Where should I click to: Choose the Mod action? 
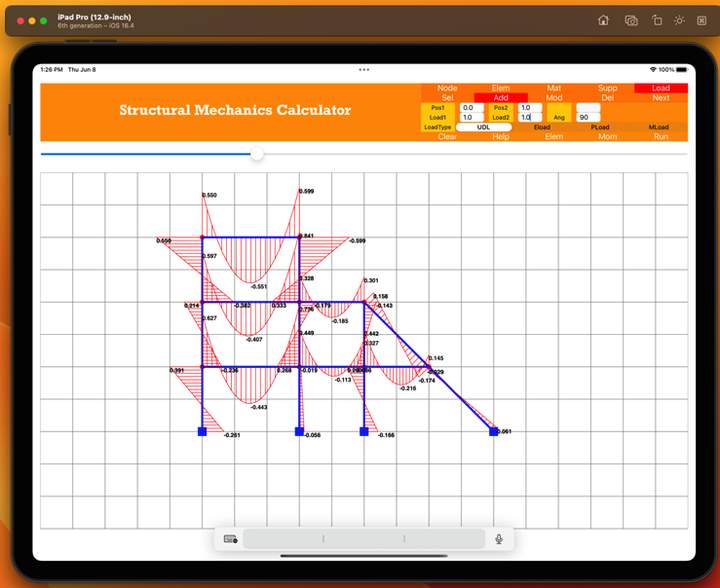tap(554, 98)
